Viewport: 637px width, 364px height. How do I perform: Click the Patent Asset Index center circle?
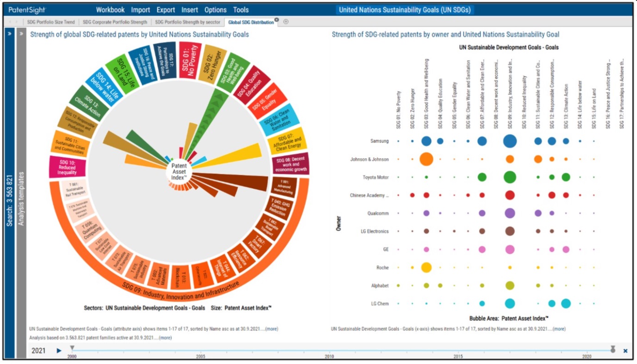[x=179, y=171]
